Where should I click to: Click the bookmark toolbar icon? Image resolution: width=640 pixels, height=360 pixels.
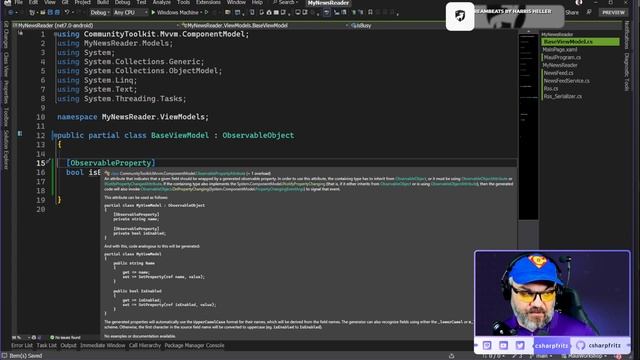click(x=370, y=13)
